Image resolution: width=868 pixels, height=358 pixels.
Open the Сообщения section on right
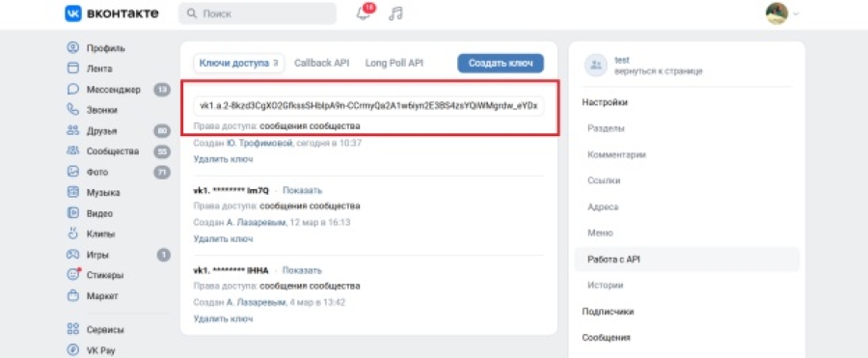pos(606,337)
